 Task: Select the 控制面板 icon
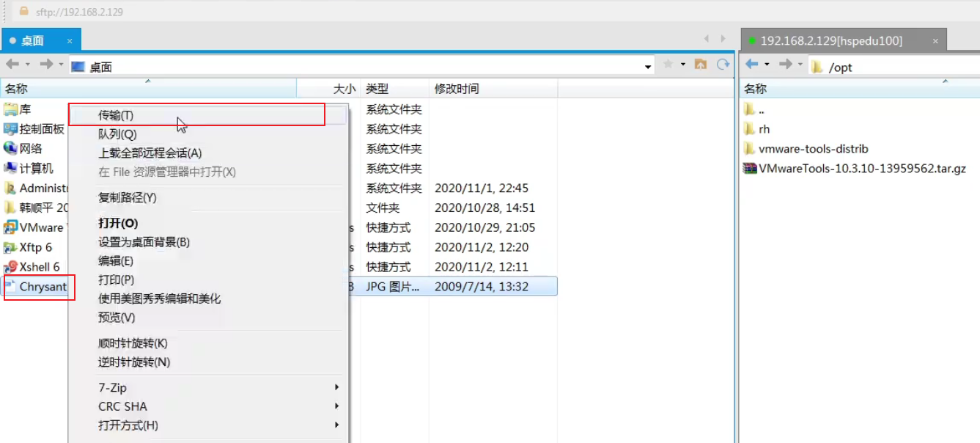pos(10,129)
